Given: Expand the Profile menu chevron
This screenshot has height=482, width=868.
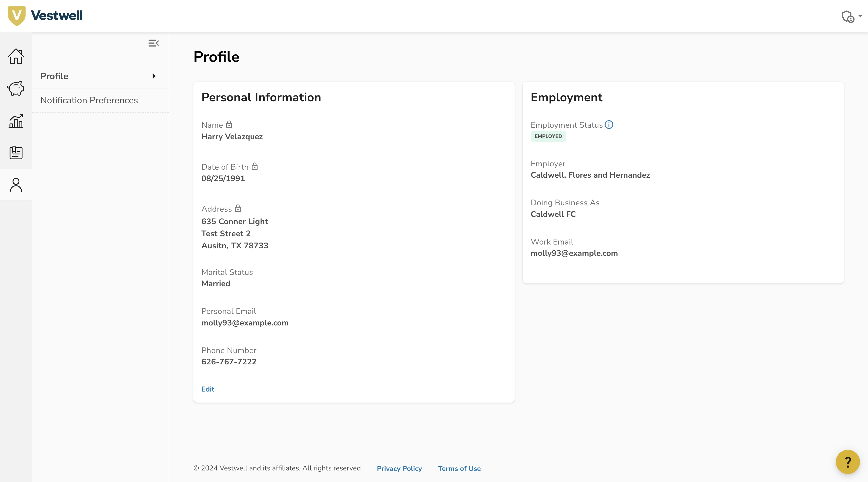Looking at the screenshot, I should [154, 76].
